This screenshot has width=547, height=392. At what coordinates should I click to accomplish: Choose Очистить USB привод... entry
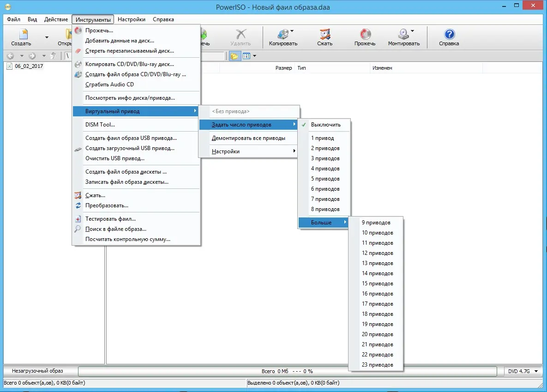click(136, 158)
